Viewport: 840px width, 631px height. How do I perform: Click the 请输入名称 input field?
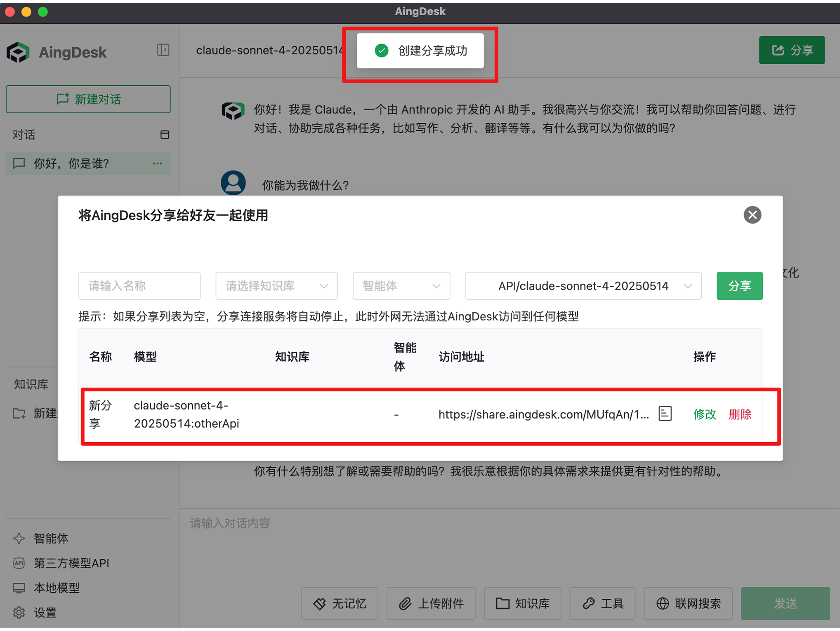(139, 286)
